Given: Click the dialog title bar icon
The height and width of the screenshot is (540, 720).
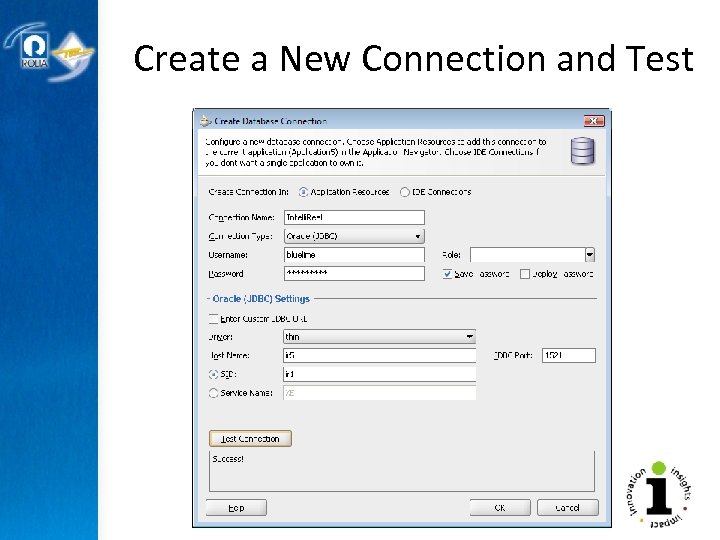Looking at the screenshot, I should [x=205, y=121].
